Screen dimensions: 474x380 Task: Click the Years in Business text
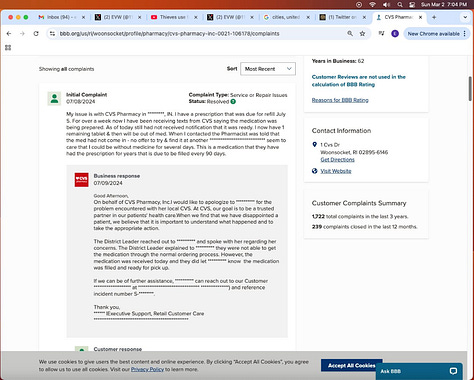pyautogui.click(x=338, y=61)
